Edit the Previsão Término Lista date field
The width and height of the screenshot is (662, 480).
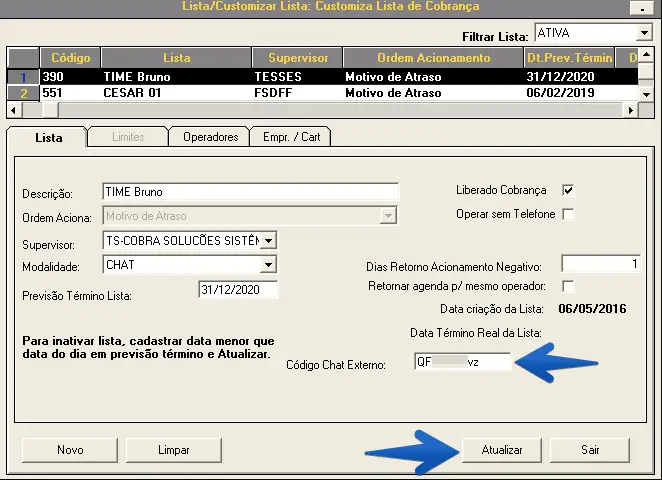click(238, 290)
